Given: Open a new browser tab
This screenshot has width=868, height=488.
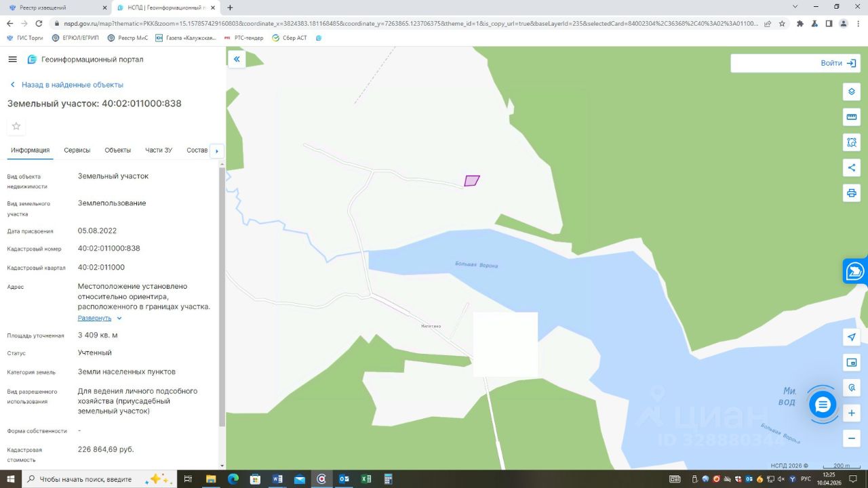Looking at the screenshot, I should [x=230, y=7].
